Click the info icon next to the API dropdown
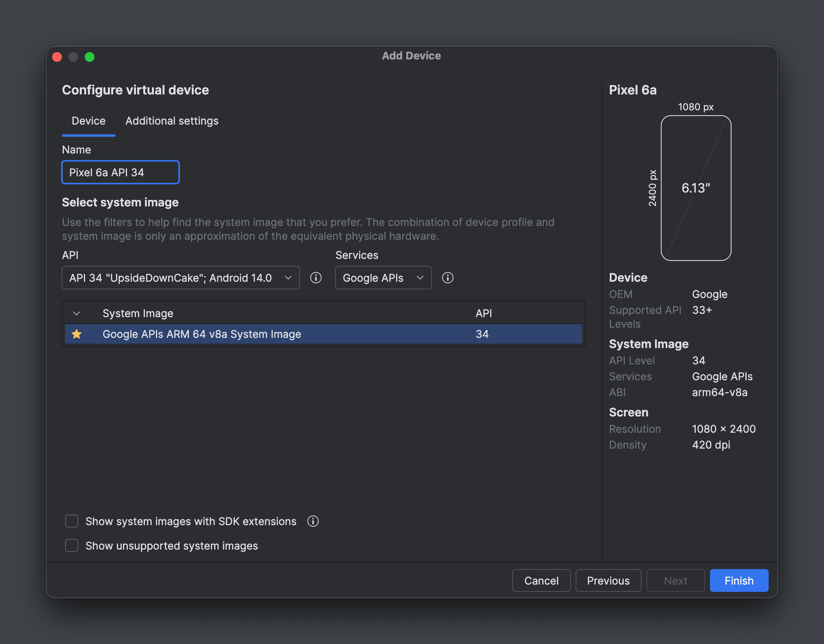 316,278
